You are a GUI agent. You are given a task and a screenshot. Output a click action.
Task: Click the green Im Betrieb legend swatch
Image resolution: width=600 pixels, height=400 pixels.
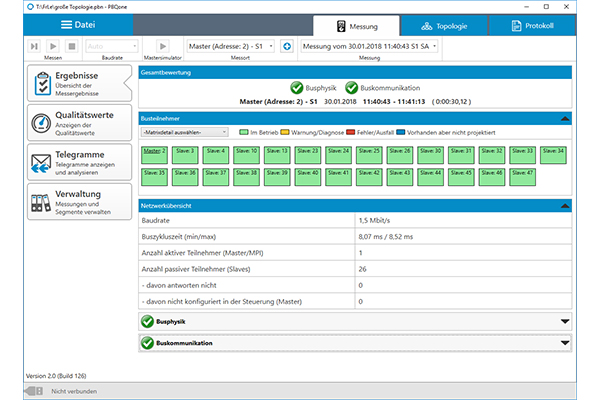[244, 132]
